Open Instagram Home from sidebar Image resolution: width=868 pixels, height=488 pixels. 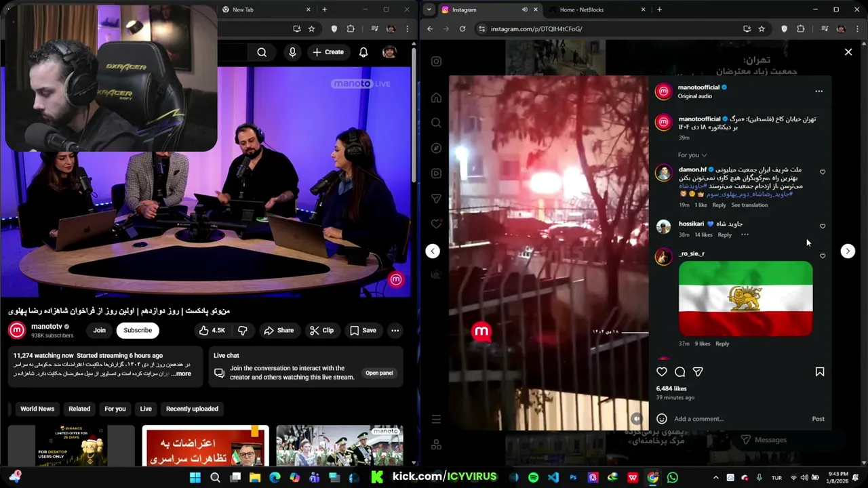(436, 98)
